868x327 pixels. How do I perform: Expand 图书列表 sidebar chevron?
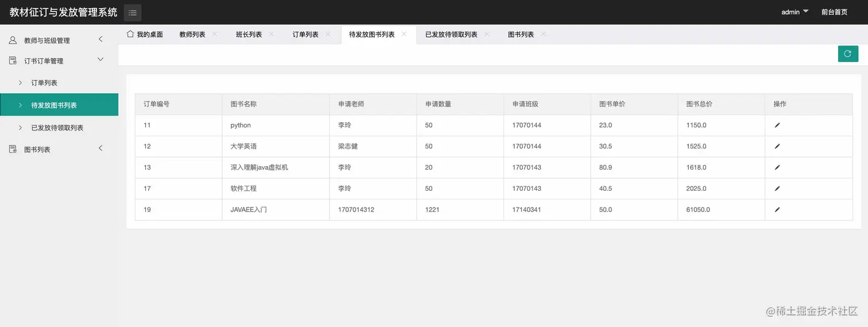100,148
